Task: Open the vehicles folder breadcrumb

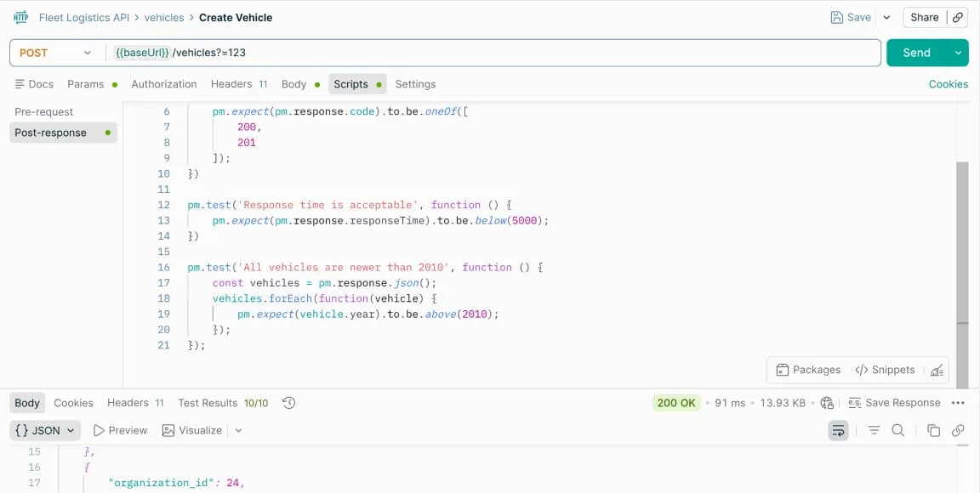Action: (164, 18)
